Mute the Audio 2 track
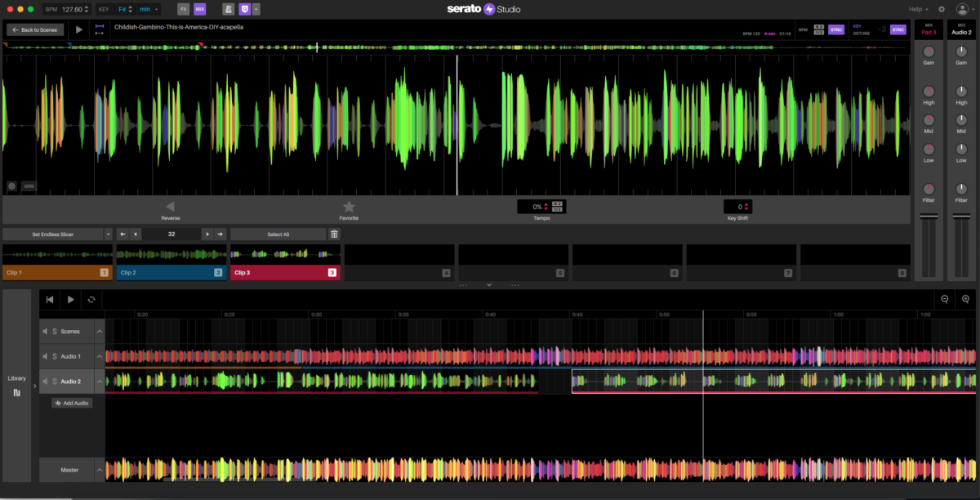This screenshot has width=980, height=500. point(45,382)
